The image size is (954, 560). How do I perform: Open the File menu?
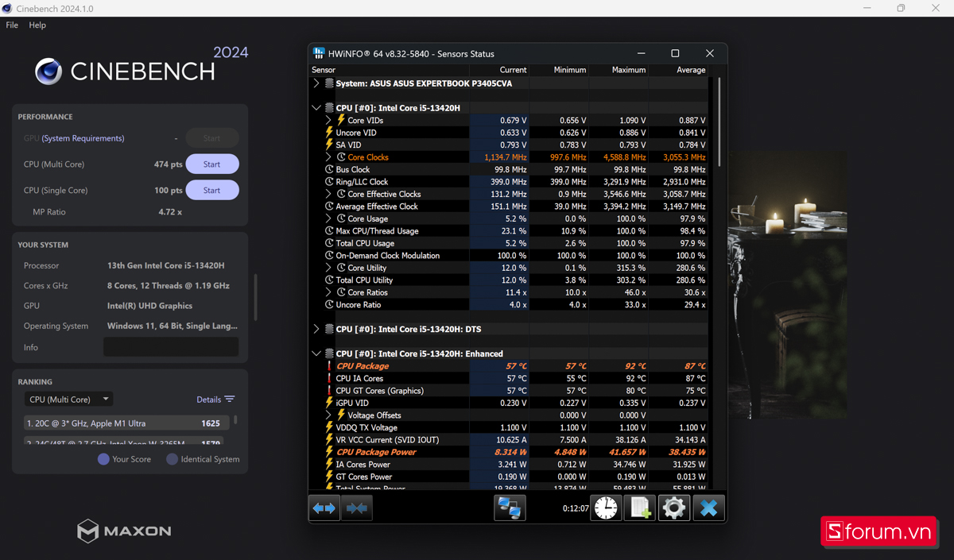[x=12, y=25]
